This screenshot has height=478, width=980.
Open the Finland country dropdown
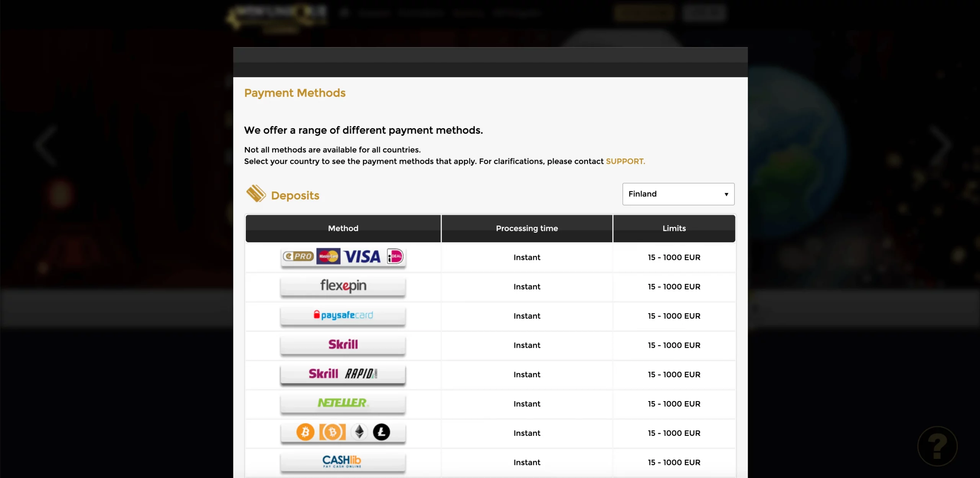click(678, 194)
